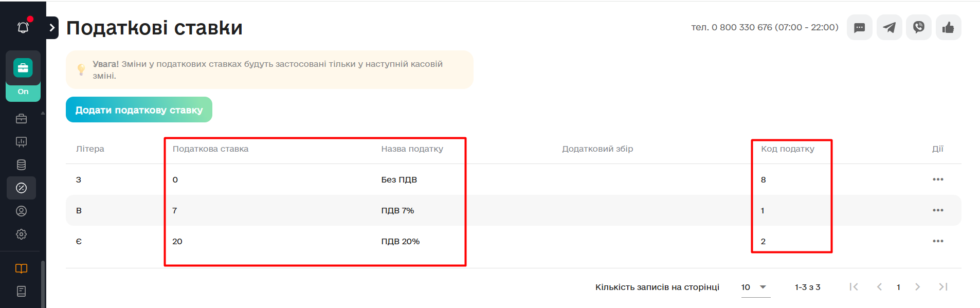The image size is (980, 308).
Task: Click 'Додати податкову ставку' button
Action: [x=139, y=110]
